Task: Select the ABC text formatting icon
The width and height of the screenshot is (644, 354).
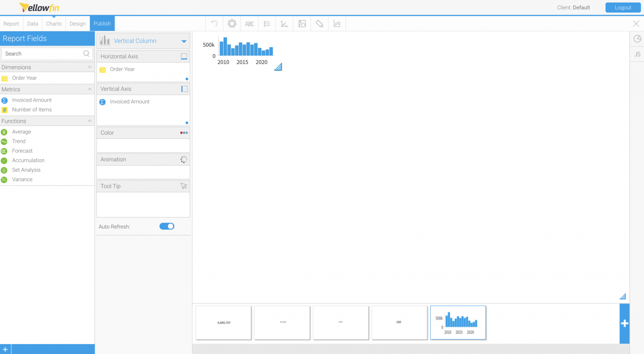Action: tap(249, 23)
